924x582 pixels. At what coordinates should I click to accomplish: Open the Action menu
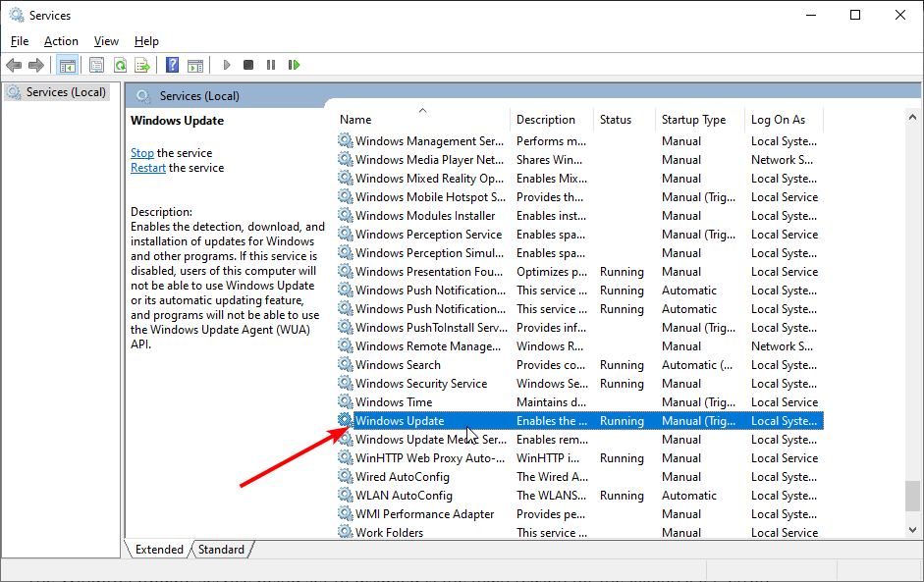coord(61,41)
